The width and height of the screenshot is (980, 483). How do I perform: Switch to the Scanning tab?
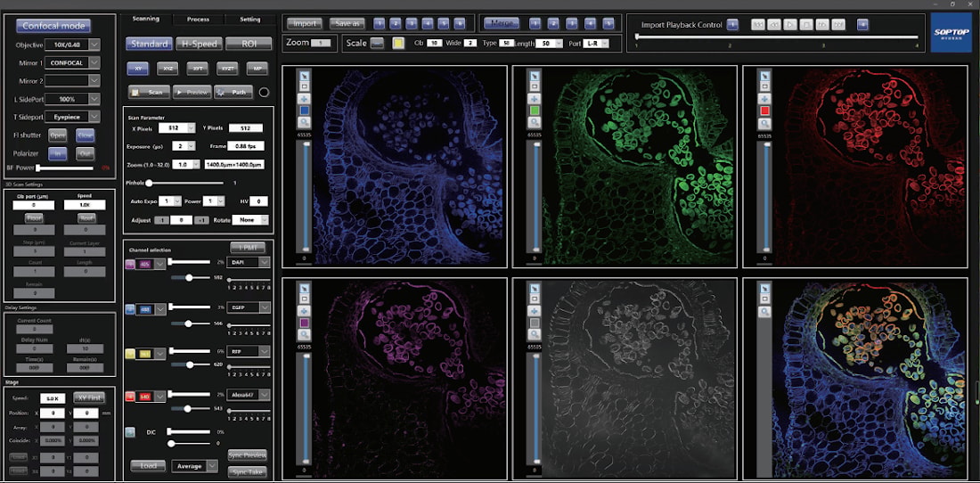[145, 19]
